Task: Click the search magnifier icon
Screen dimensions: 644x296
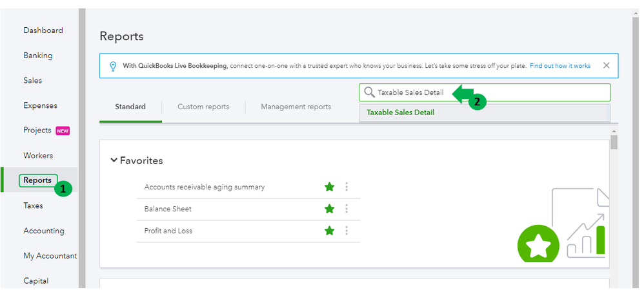Action: (x=369, y=92)
